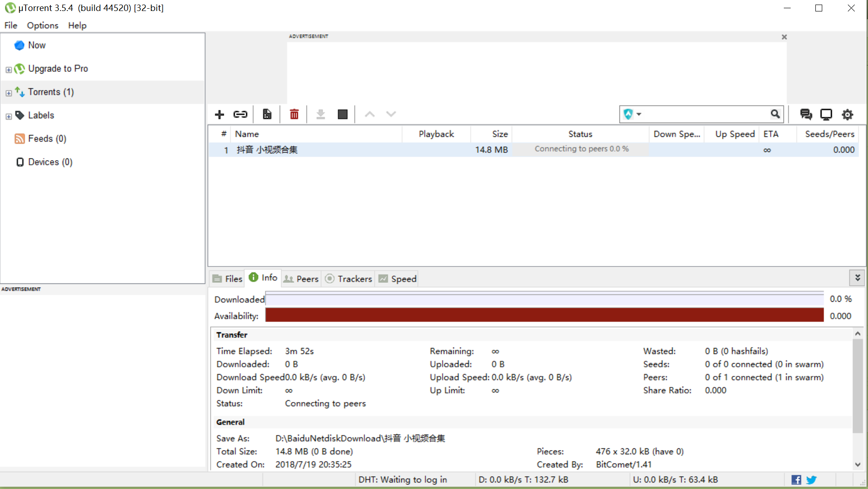The width and height of the screenshot is (868, 489).
Task: Sort by the # column header
Action: [220, 134]
